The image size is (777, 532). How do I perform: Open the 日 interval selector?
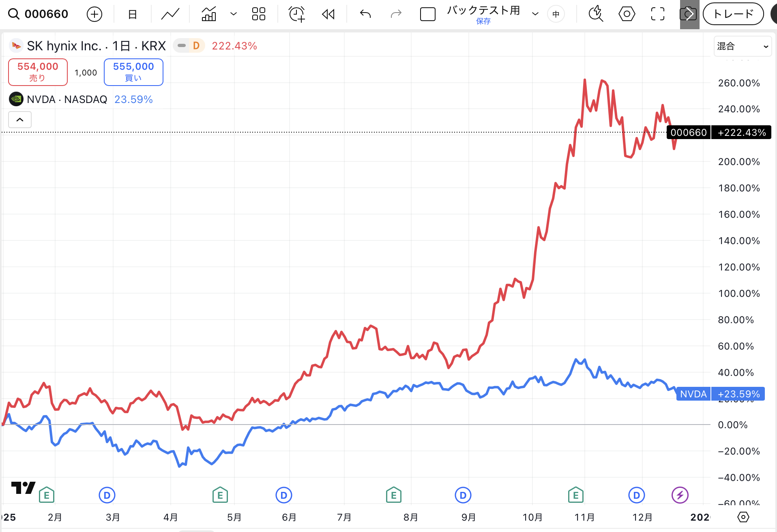click(132, 14)
